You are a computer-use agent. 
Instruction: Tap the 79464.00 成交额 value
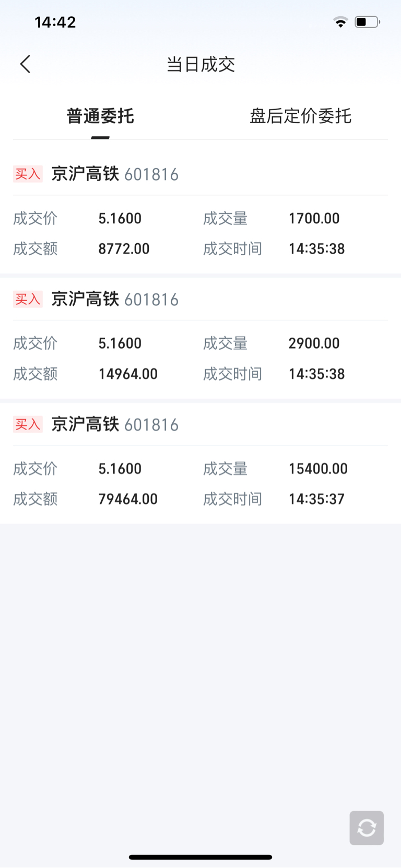point(128,499)
